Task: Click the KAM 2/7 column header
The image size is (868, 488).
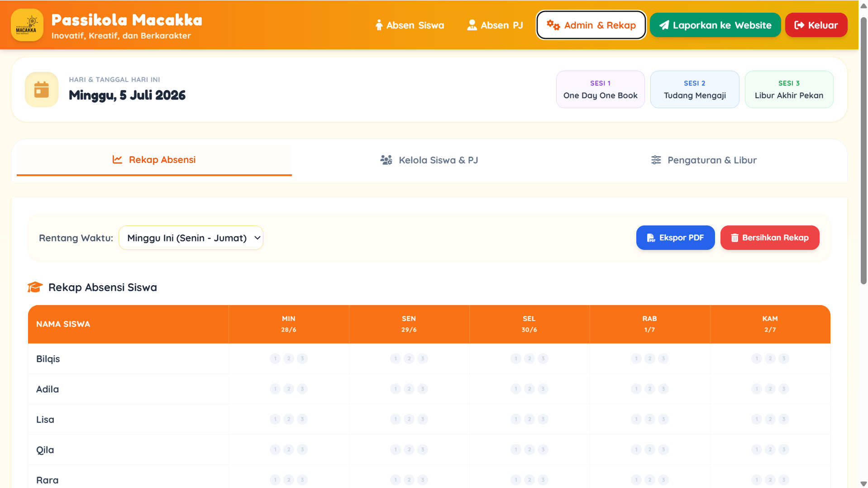Action: coord(770,324)
